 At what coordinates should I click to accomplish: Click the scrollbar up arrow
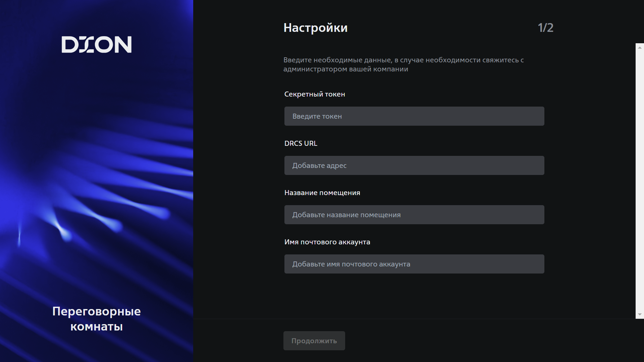pos(640,48)
